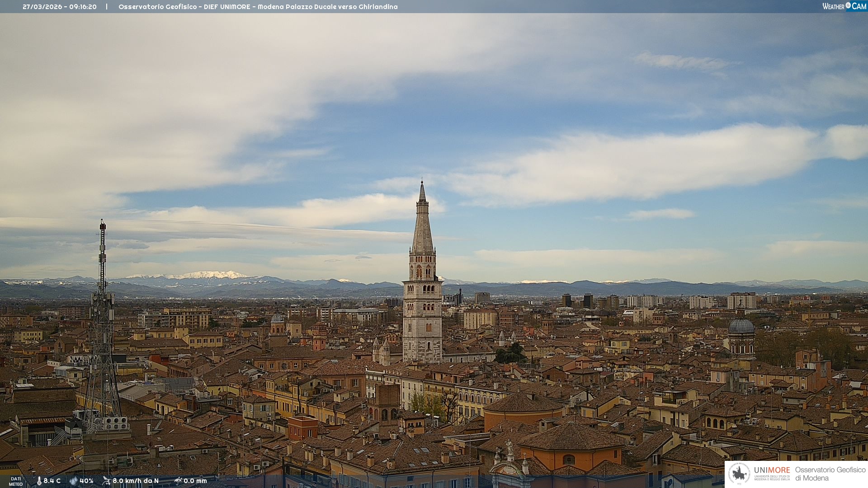Click the wind anemometer icon

pyautogui.click(x=106, y=481)
